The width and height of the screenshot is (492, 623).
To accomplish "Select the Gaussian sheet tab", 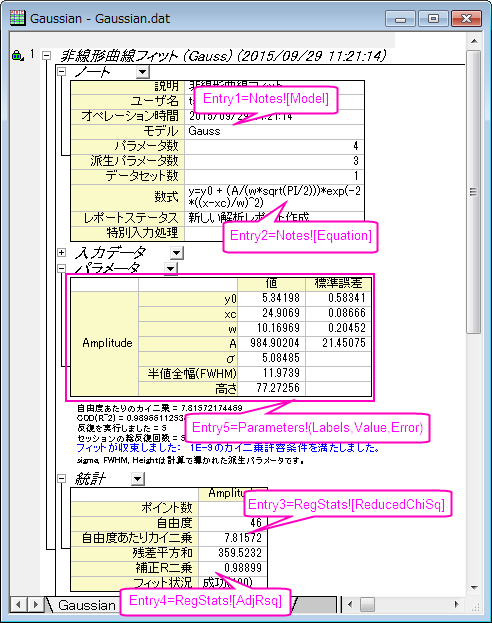I will (x=86, y=605).
